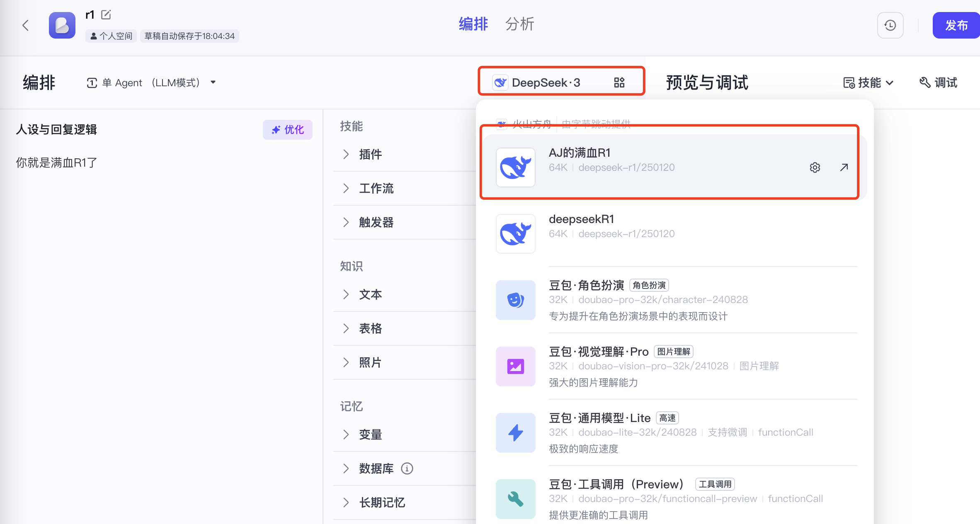
Task: Open the version history clock icon
Action: (890, 26)
